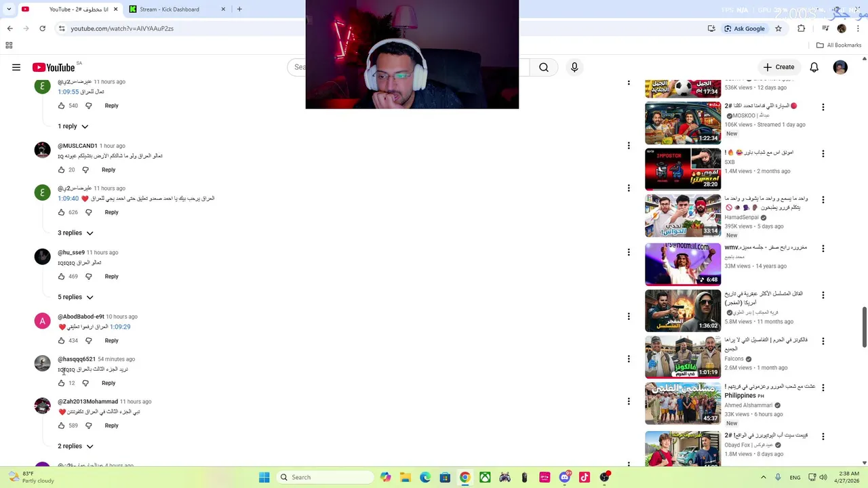Dislike the @Zah2013Mohammad comment
868x488 pixels.
point(89,426)
